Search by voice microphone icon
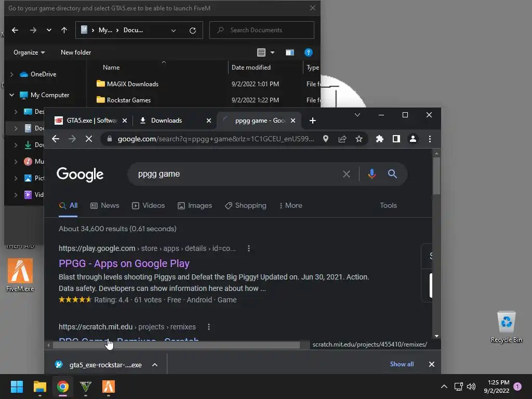This screenshot has width=532, height=399. coord(372,174)
